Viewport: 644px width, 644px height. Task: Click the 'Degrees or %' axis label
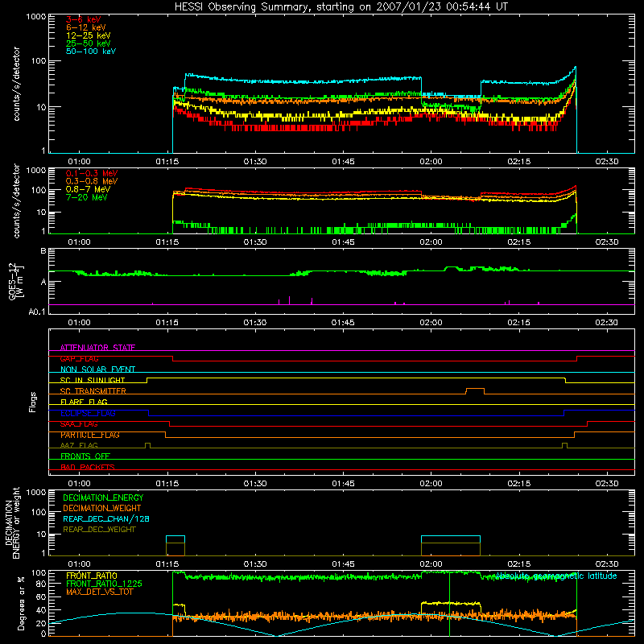tap(22, 603)
